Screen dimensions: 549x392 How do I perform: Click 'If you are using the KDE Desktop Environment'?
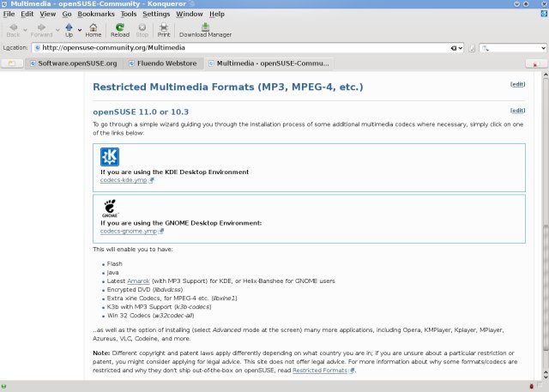pyautogui.click(x=174, y=172)
